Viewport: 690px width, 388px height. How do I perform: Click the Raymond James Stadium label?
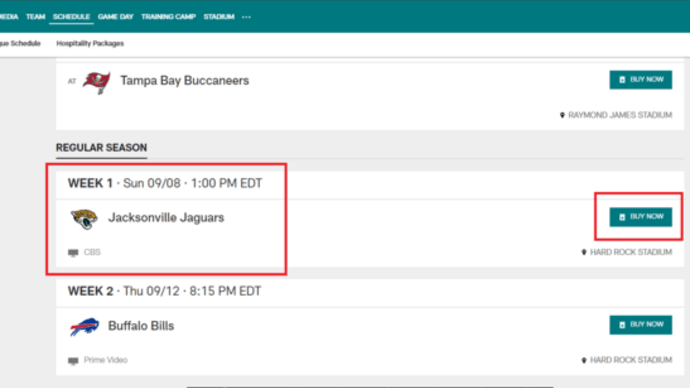pos(620,115)
